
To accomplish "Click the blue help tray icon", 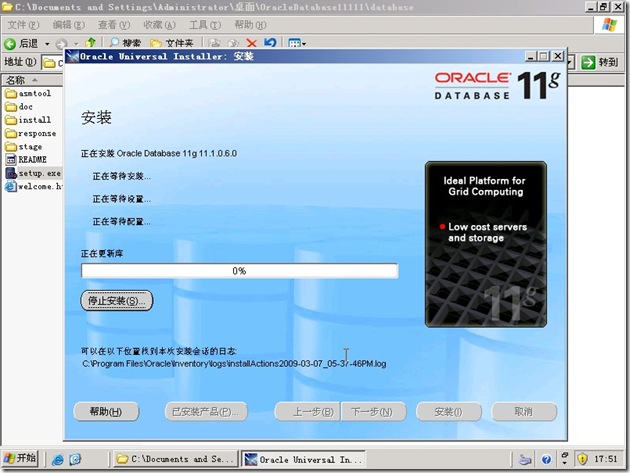I will (x=546, y=459).
